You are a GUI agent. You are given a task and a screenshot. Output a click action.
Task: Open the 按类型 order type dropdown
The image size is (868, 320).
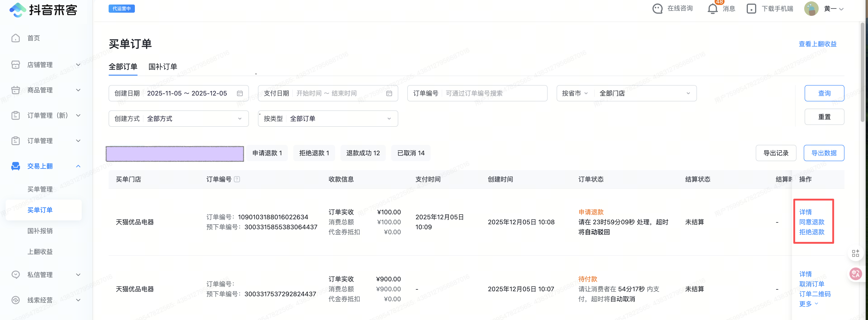327,119
